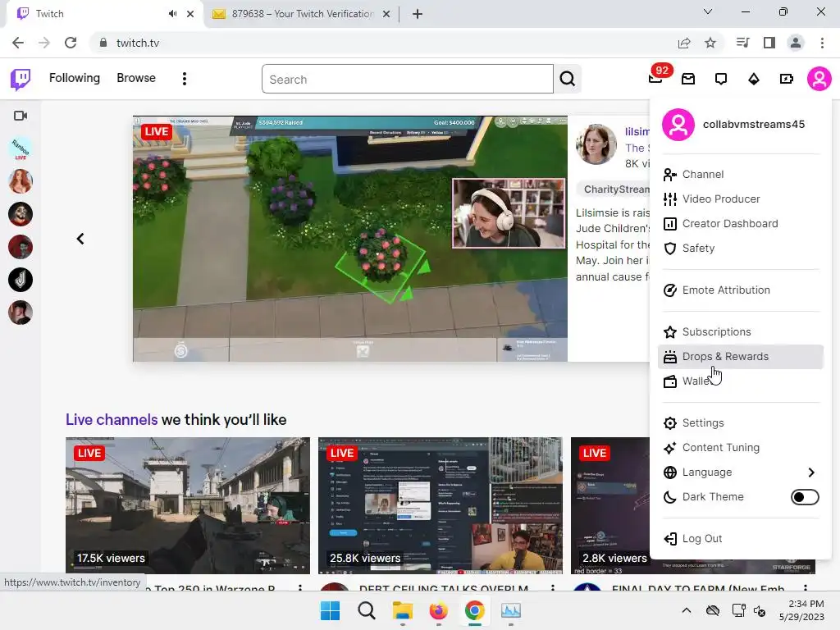Open Windows taskbar search

tap(367, 610)
